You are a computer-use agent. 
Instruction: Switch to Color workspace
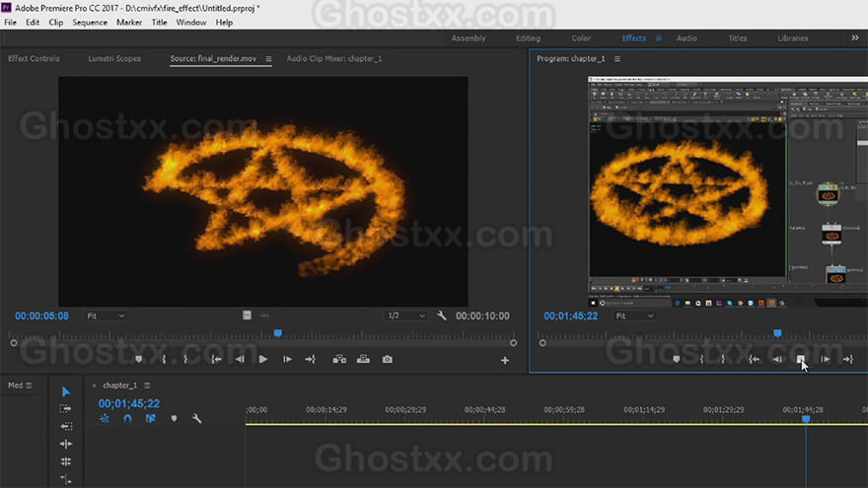581,38
